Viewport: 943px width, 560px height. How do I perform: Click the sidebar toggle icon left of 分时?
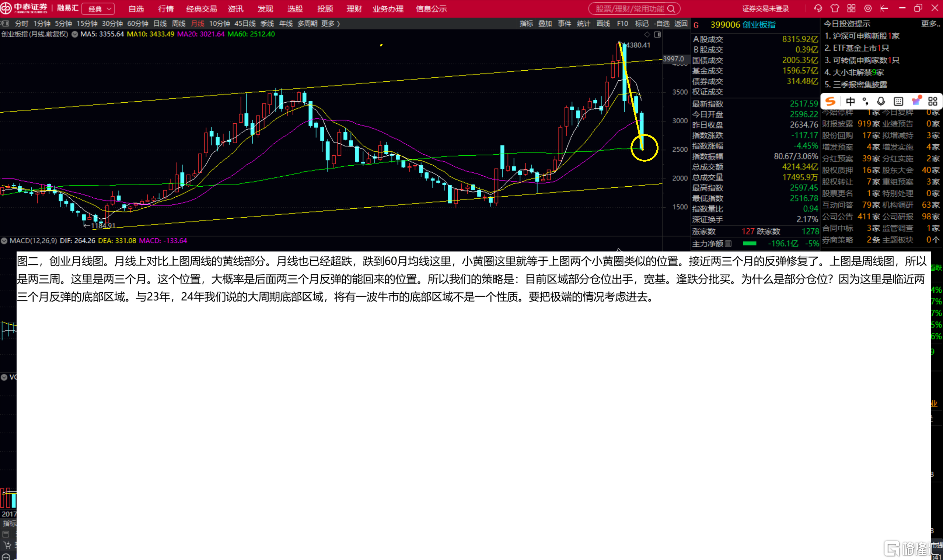(5, 24)
